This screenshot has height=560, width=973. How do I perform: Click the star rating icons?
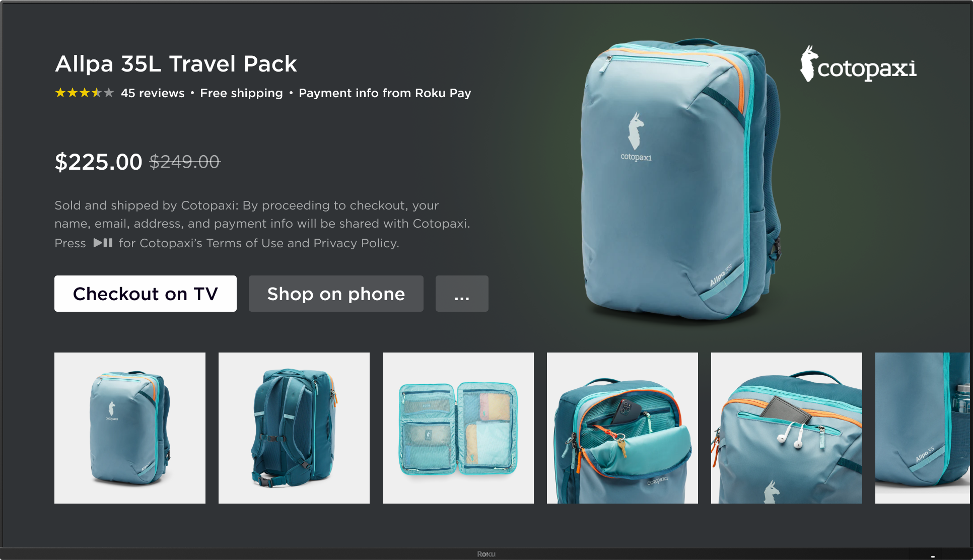[85, 93]
